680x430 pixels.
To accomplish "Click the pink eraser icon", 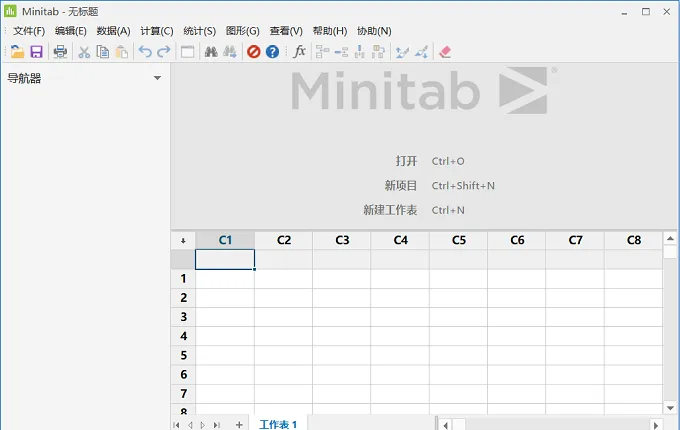I will click(445, 52).
